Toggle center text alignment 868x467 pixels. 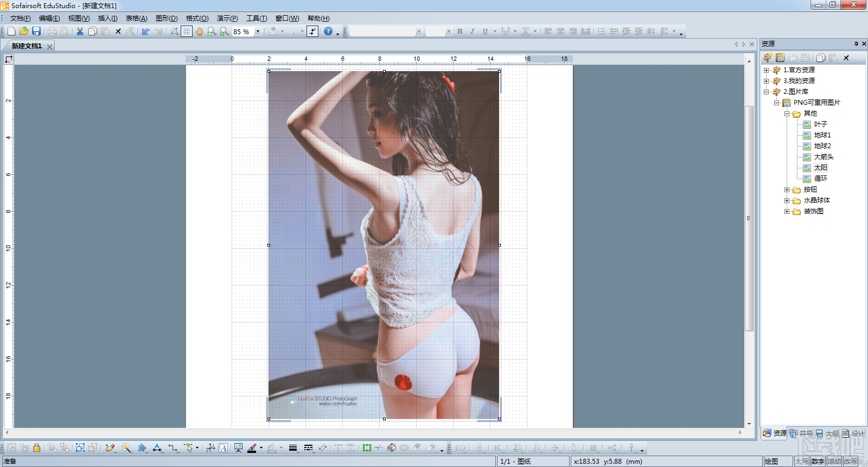click(560, 31)
